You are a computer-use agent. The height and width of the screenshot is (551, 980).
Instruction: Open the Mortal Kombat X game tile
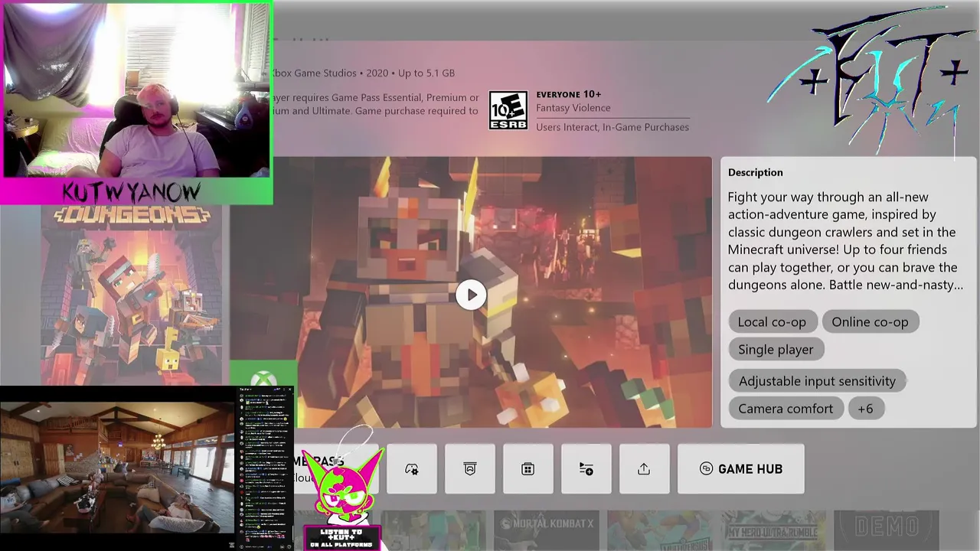546,531
